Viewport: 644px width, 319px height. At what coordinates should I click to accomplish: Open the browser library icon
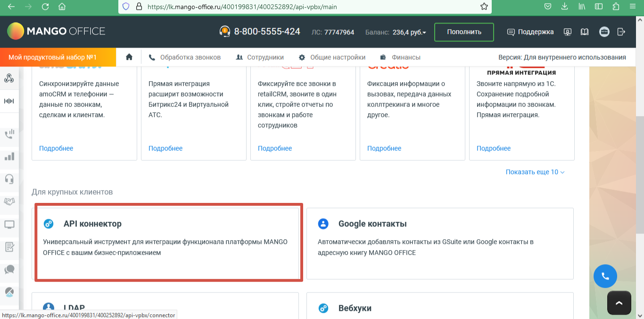pos(582,7)
